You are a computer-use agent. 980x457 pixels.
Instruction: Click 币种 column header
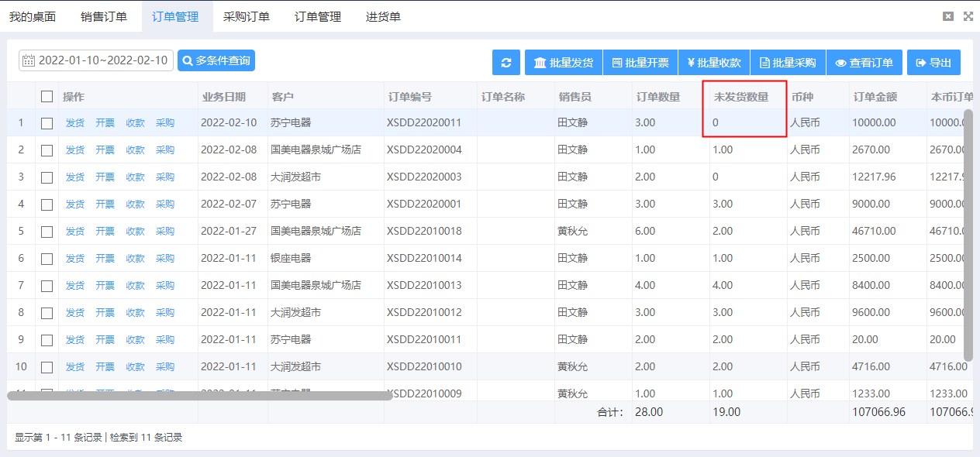[818, 97]
